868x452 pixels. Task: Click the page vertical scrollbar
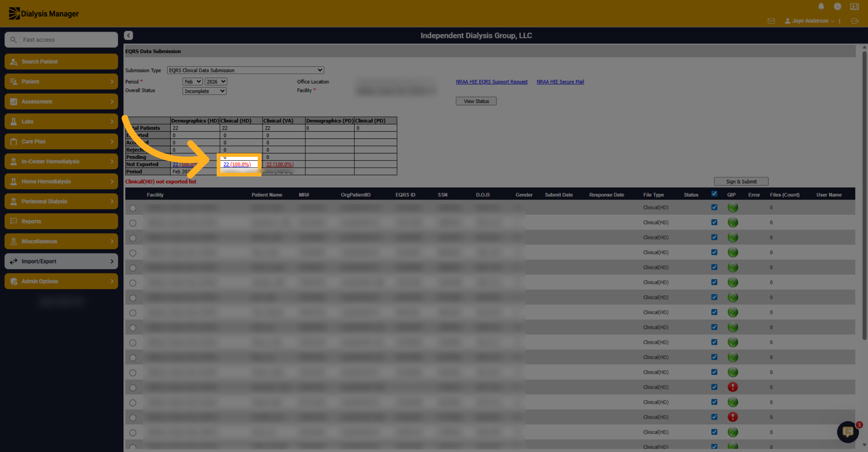point(864,195)
